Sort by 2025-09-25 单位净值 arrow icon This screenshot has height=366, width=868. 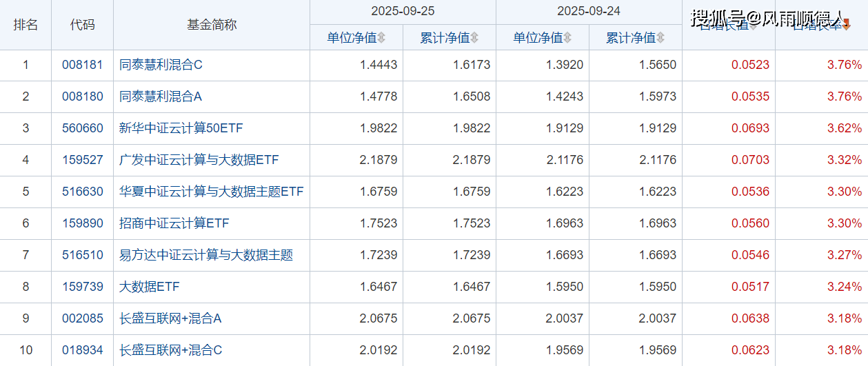click(x=381, y=38)
